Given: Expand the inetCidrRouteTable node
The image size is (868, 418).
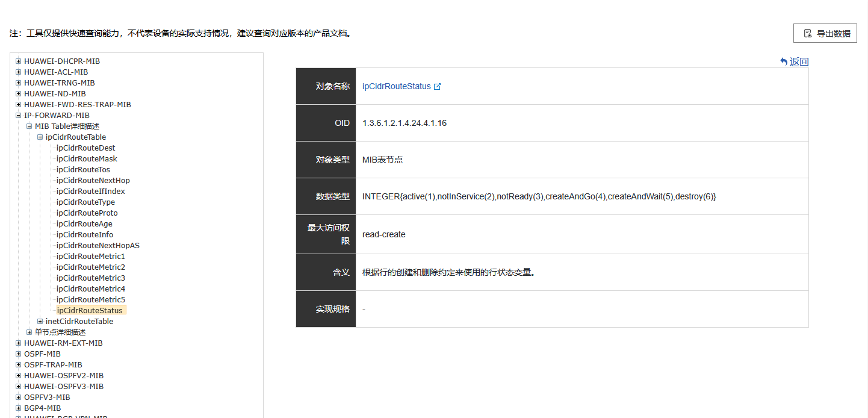Looking at the screenshot, I should 40,322.
